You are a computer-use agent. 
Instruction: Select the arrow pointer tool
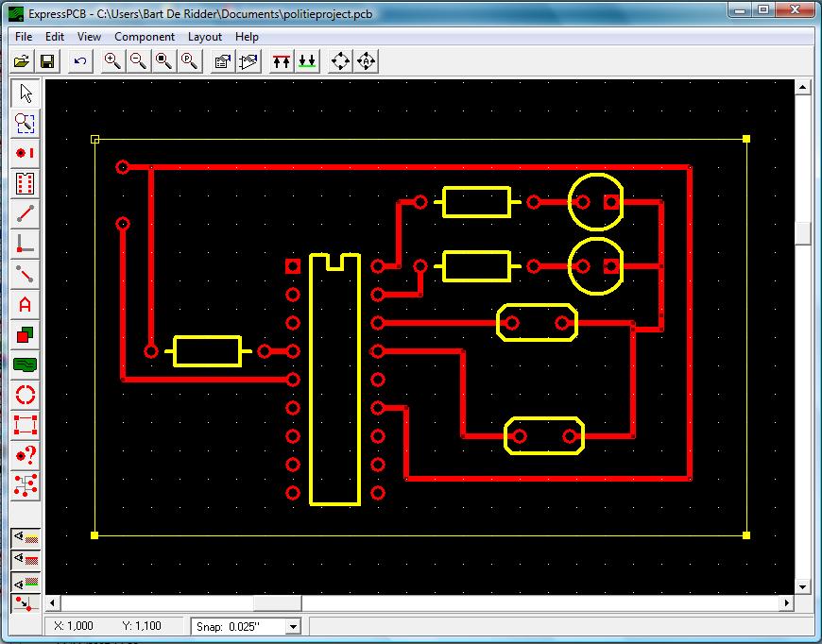(26, 93)
